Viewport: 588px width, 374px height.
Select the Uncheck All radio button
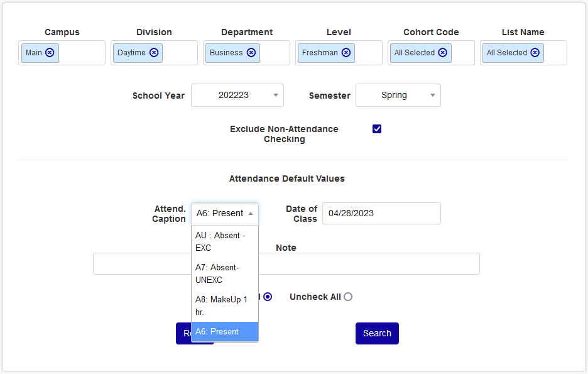point(348,297)
